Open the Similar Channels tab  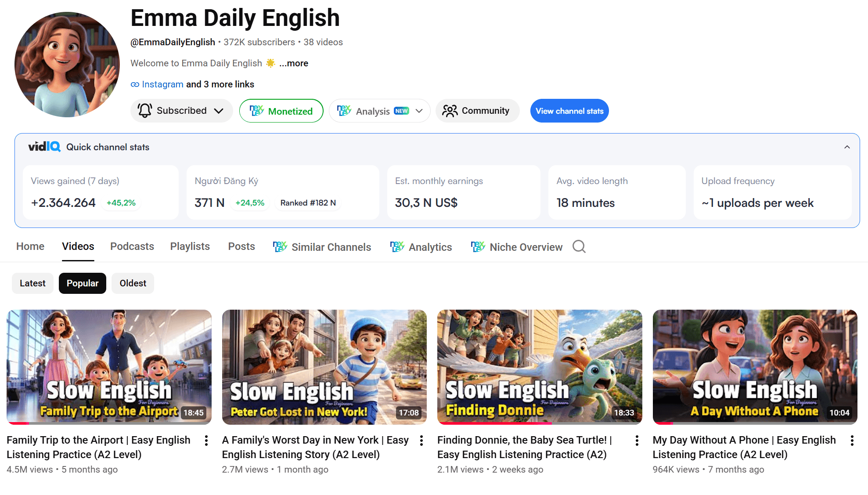click(322, 247)
